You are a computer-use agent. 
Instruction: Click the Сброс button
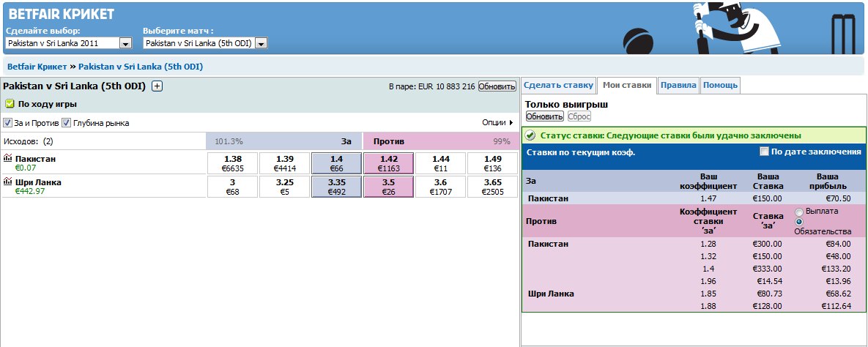579,116
